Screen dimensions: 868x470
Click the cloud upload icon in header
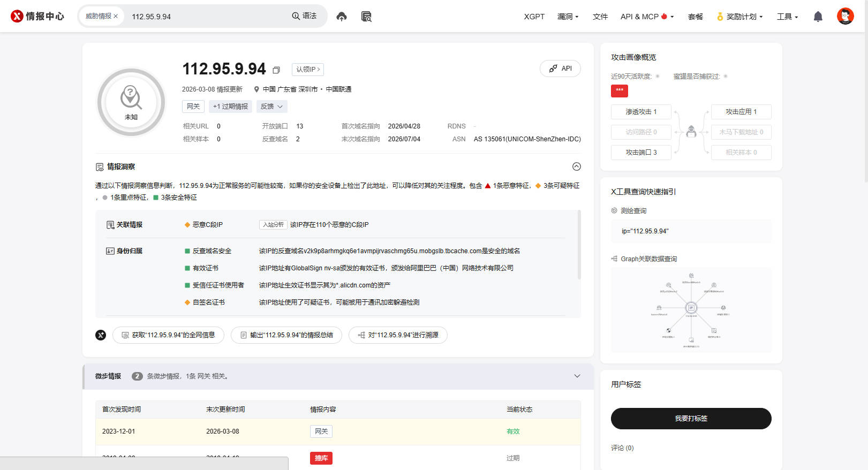(x=342, y=17)
